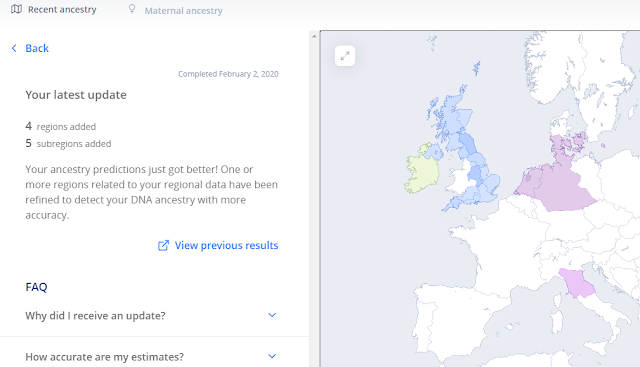Click the Recent ancestry map icon
Viewport: 640px width, 367px height.
pyautogui.click(x=16, y=9)
